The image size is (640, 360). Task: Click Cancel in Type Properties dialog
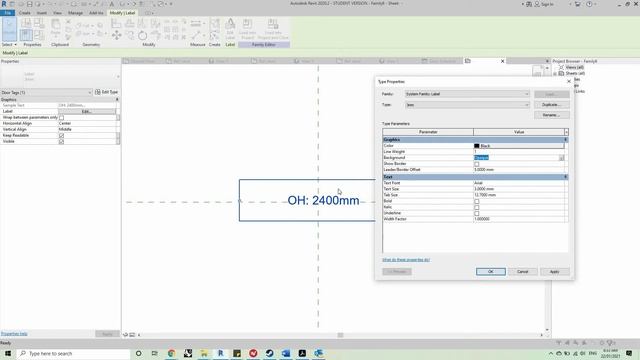(522, 271)
